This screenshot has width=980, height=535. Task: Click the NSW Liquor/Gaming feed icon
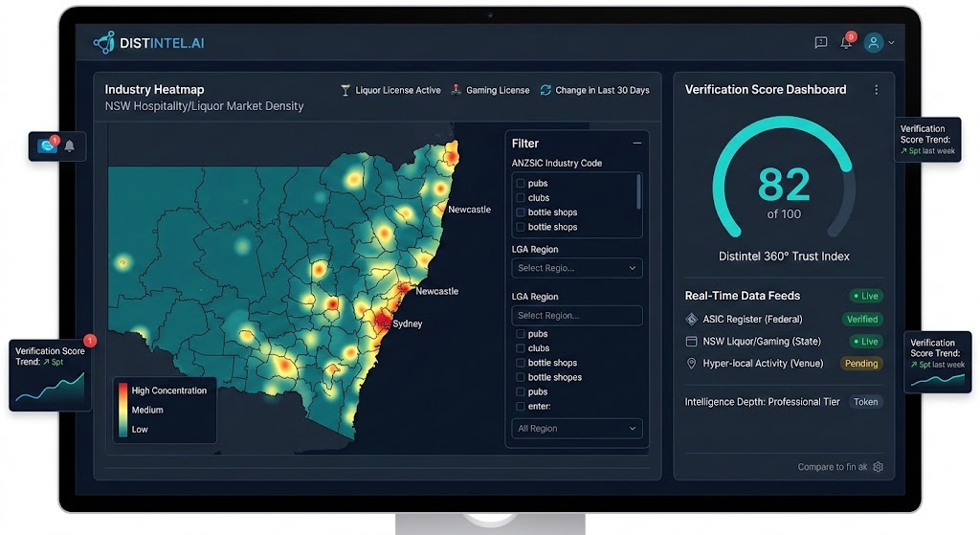click(691, 342)
